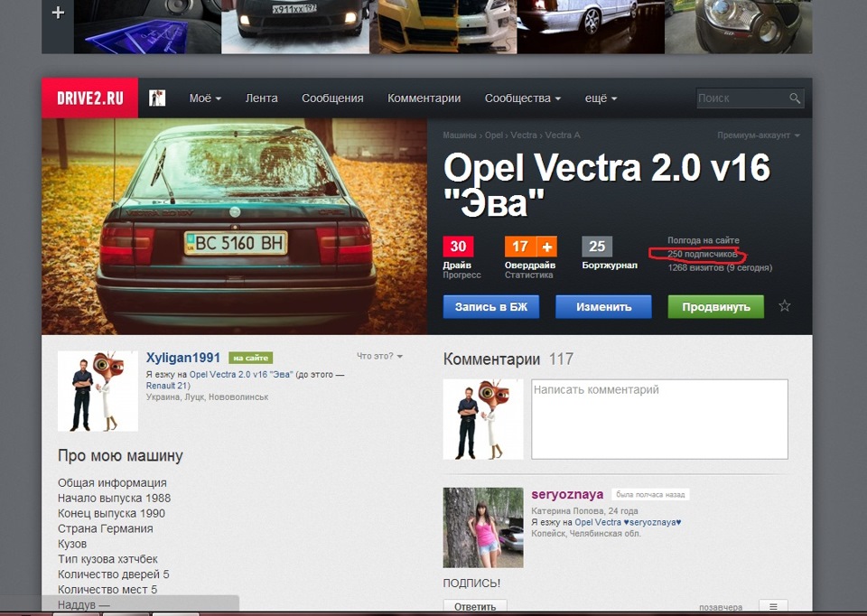
Task: Open the Xyligan1991 profile avatar image
Action: (x=98, y=391)
